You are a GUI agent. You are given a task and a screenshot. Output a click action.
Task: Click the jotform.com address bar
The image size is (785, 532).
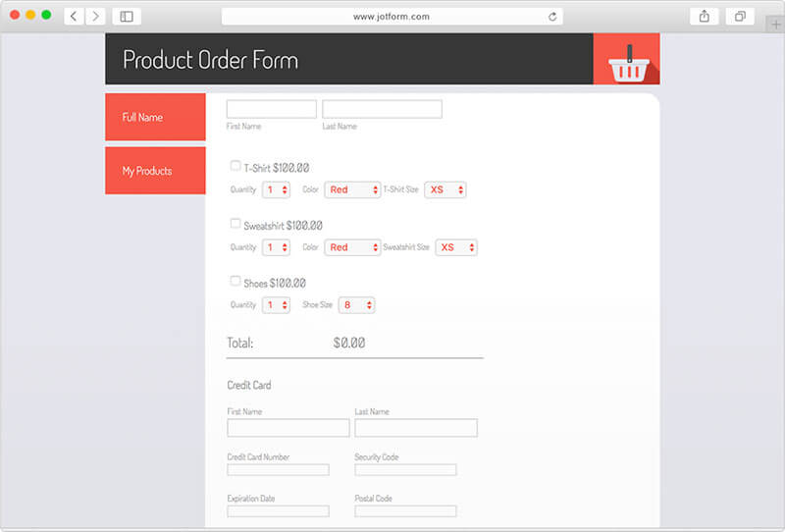click(392, 17)
